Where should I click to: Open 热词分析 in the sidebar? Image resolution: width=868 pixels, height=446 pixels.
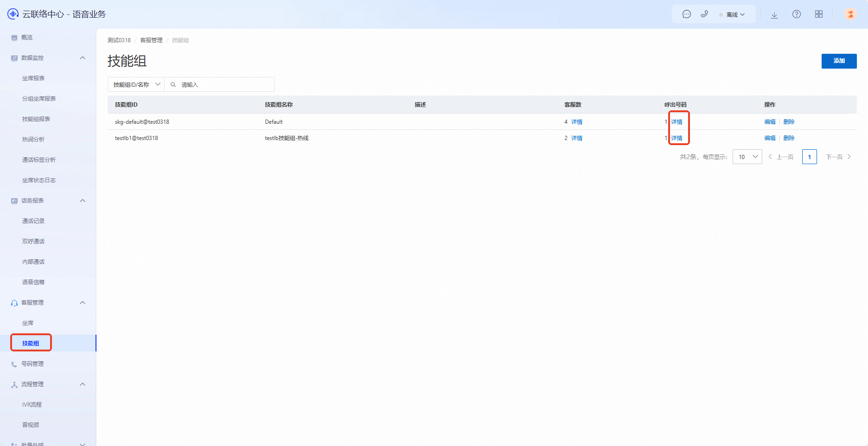pos(33,140)
